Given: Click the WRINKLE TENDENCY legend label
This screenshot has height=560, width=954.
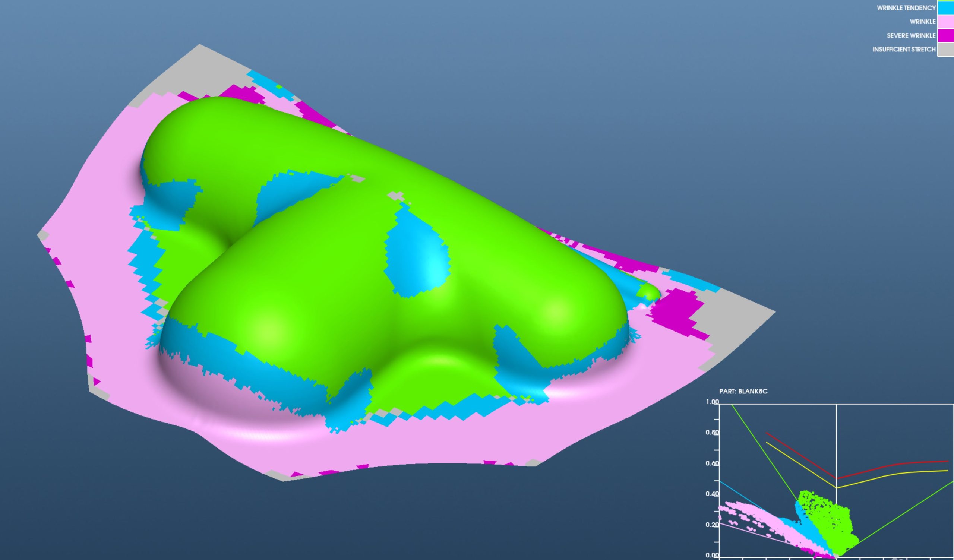Looking at the screenshot, I should pyautogui.click(x=906, y=8).
